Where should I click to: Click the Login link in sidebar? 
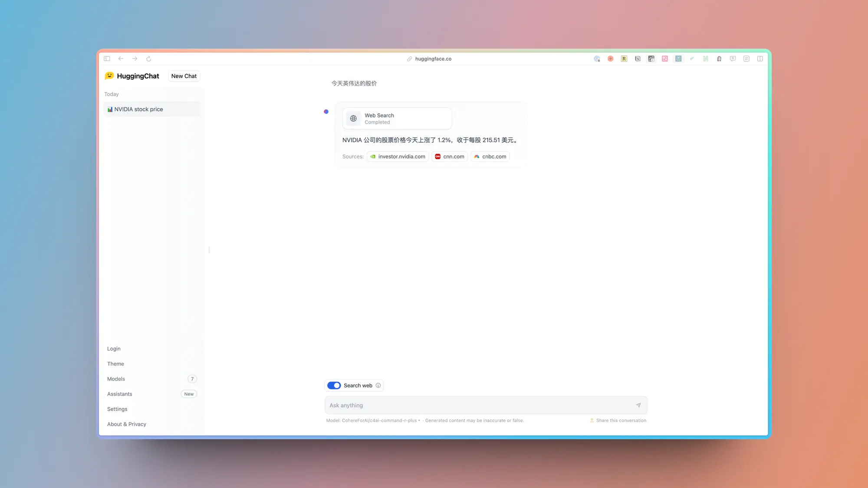pyautogui.click(x=114, y=349)
